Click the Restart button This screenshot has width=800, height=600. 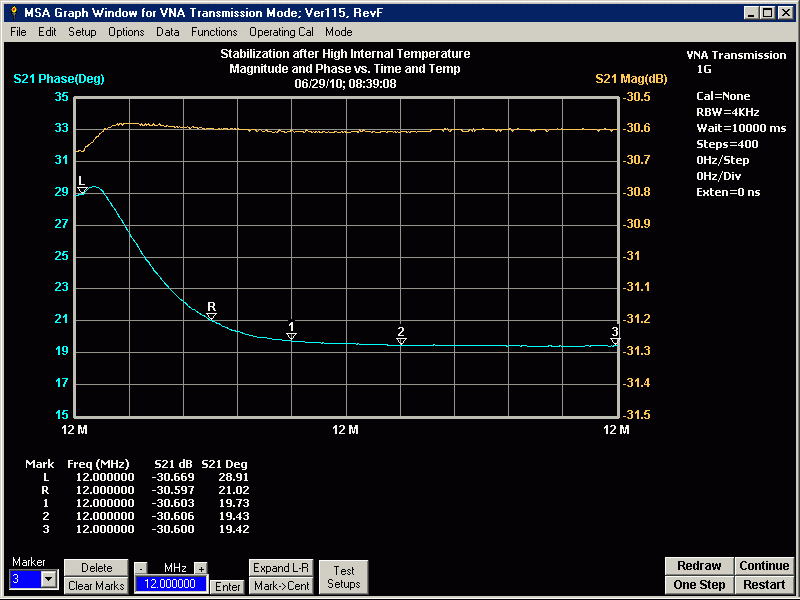tap(764, 585)
